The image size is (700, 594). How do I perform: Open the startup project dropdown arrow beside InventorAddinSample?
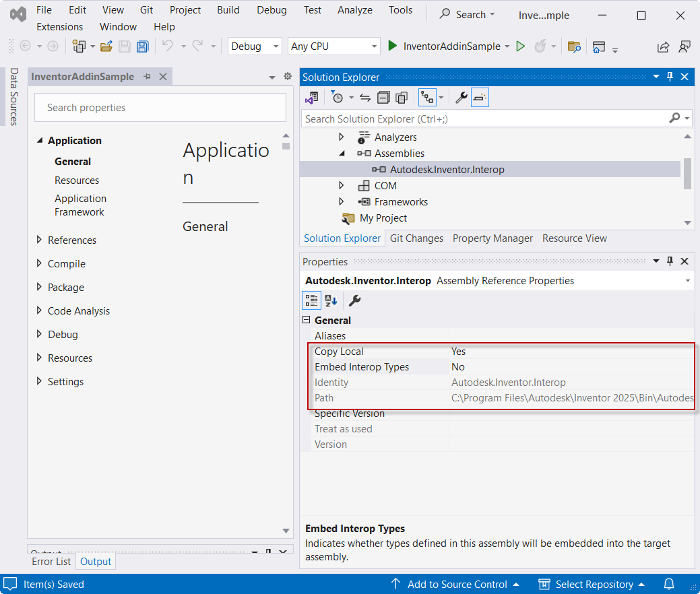click(x=507, y=46)
